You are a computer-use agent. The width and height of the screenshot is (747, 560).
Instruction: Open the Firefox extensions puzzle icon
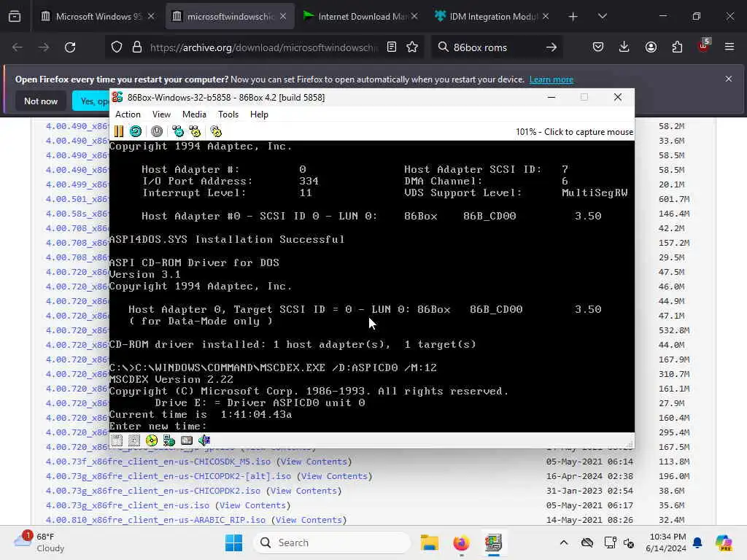click(677, 47)
